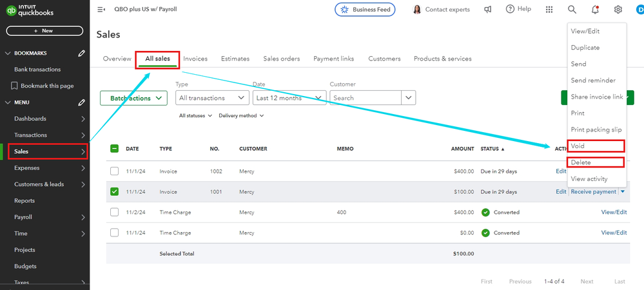Click Receive payment for invoice 1001
The width and height of the screenshot is (644, 290).
tap(593, 191)
